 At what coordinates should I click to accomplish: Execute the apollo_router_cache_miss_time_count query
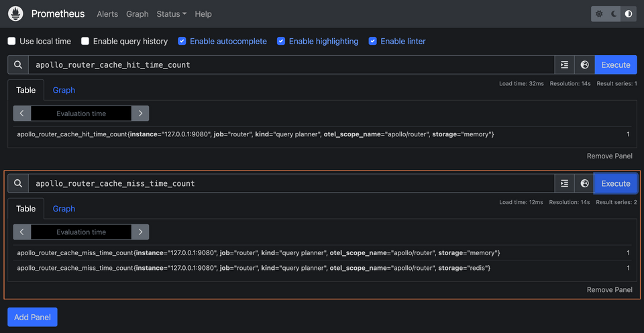coord(616,183)
